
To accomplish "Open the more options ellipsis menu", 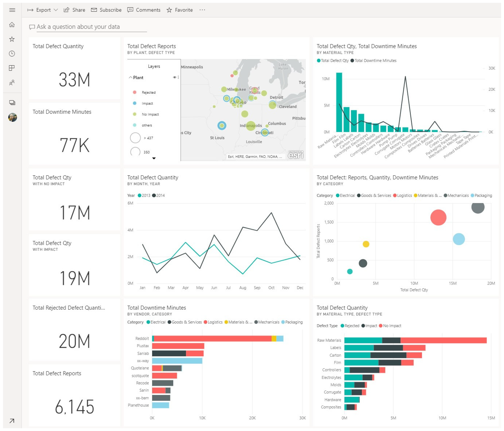I will pos(202,10).
